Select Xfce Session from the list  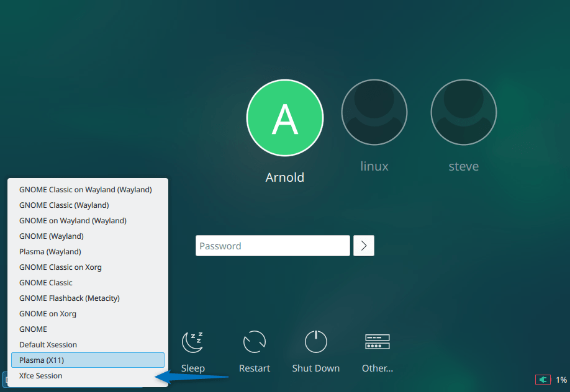coord(40,376)
